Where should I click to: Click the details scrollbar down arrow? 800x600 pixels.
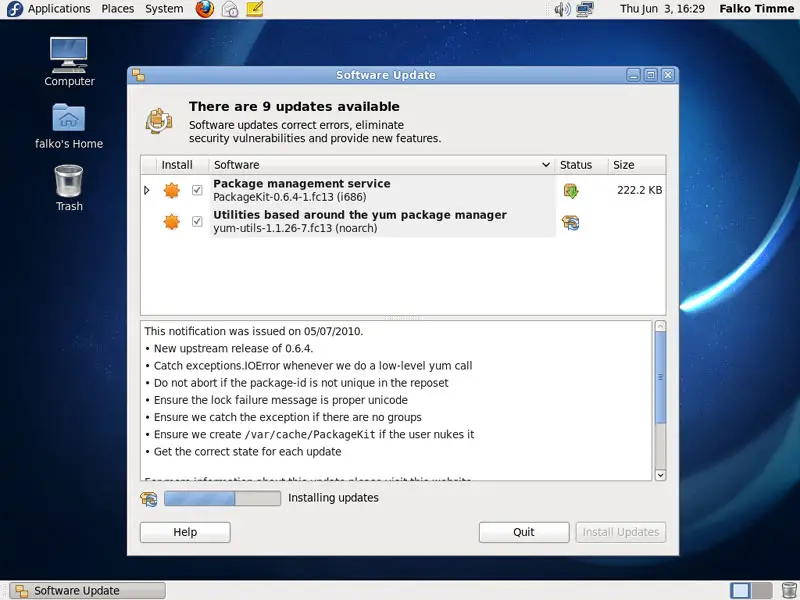click(x=660, y=475)
